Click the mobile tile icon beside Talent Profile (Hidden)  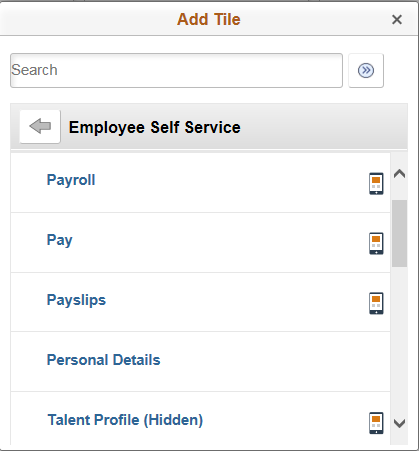[x=376, y=423]
